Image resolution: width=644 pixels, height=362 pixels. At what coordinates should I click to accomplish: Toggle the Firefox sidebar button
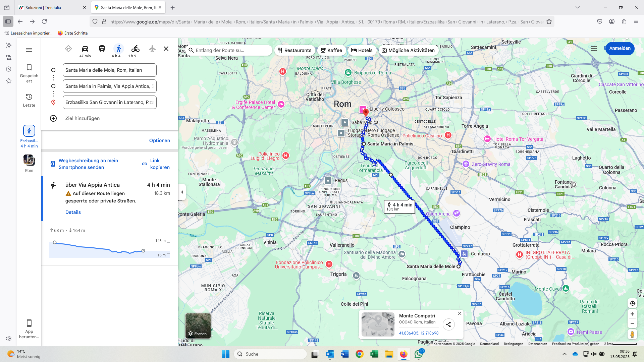pyautogui.click(x=8, y=21)
